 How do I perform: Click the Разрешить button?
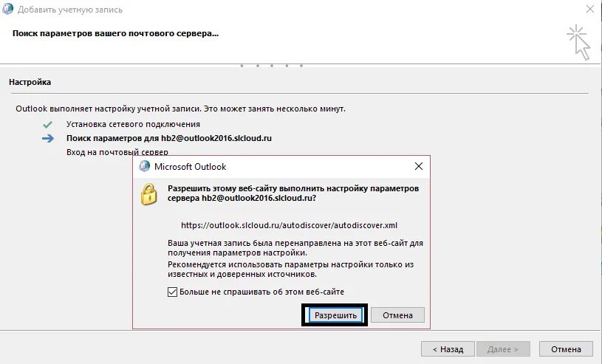tap(335, 315)
